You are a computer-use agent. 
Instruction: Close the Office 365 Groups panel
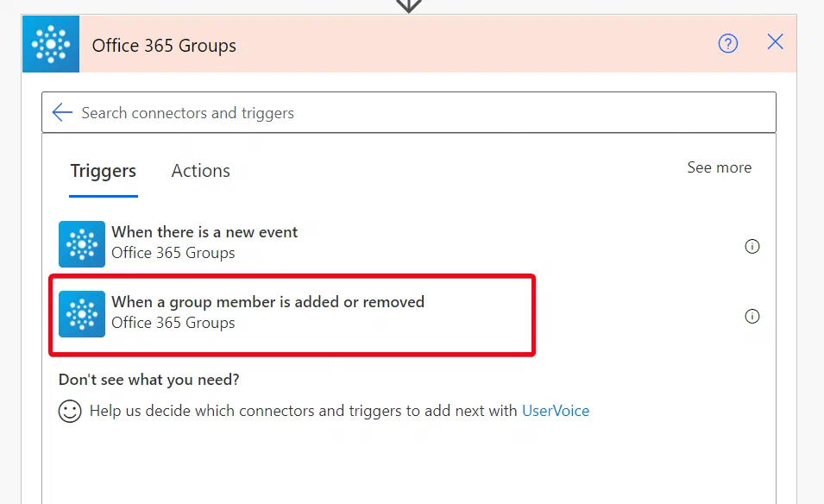coord(775,41)
